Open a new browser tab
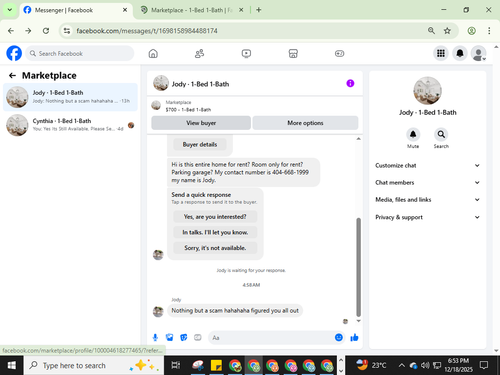The width and height of the screenshot is (500, 375). [259, 10]
